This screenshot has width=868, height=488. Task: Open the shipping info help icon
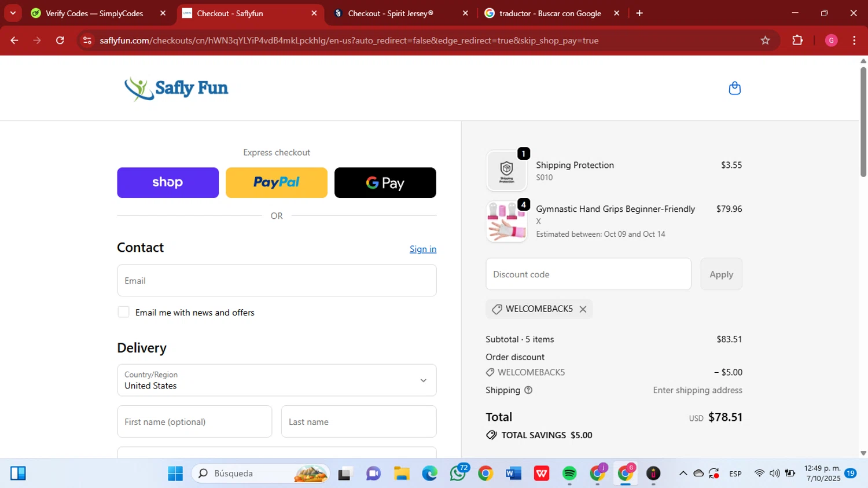tap(528, 390)
